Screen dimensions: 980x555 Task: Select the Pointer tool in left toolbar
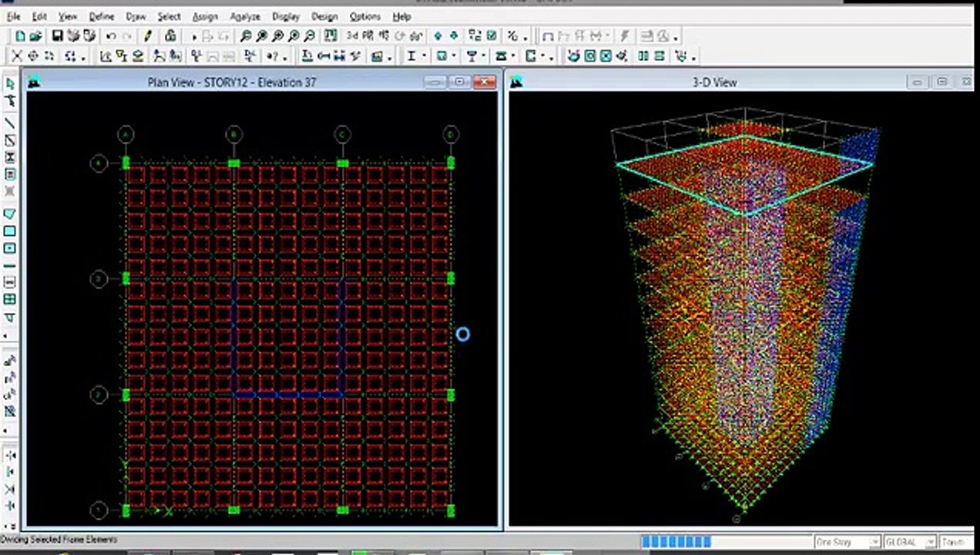[10, 82]
